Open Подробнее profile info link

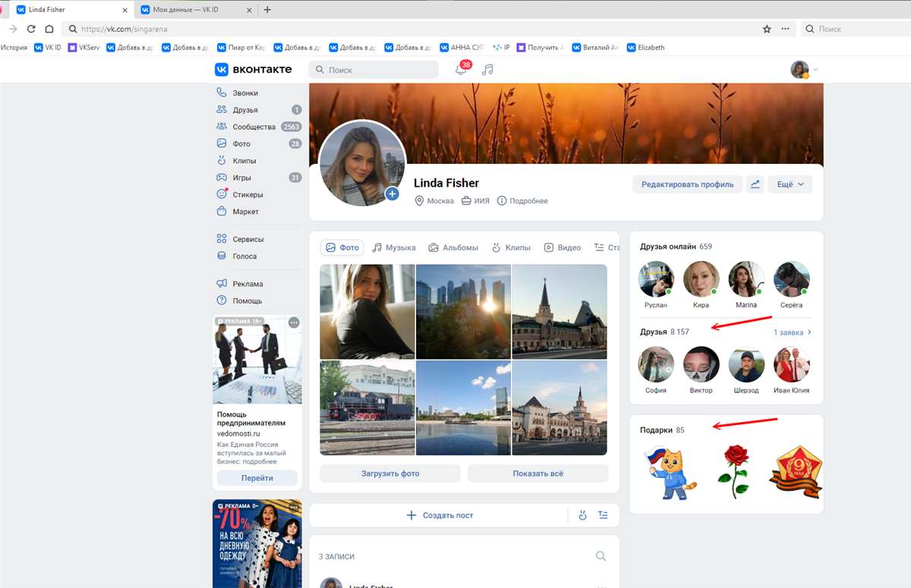522,201
